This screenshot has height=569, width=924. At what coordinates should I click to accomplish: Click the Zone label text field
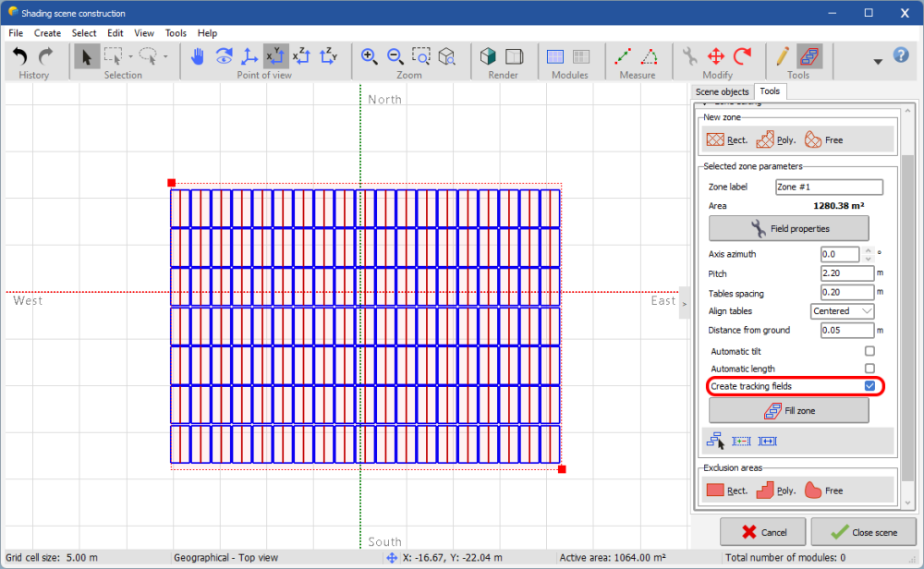(x=829, y=188)
